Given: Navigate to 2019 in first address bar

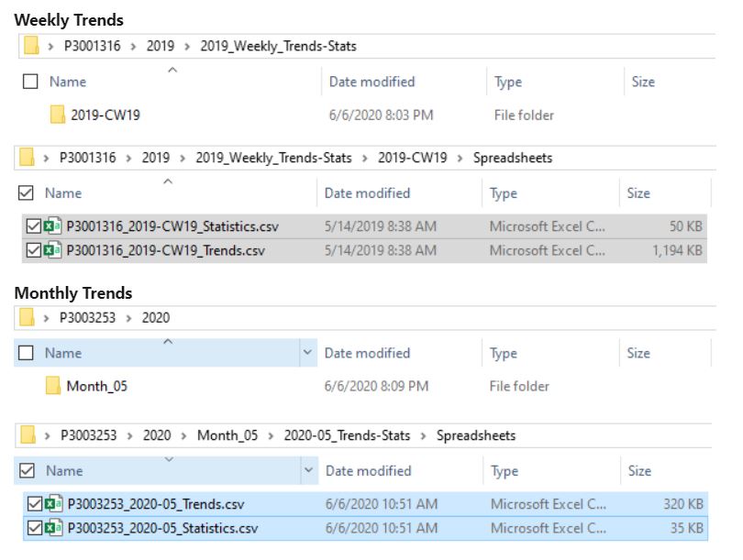Looking at the screenshot, I should tap(161, 46).
